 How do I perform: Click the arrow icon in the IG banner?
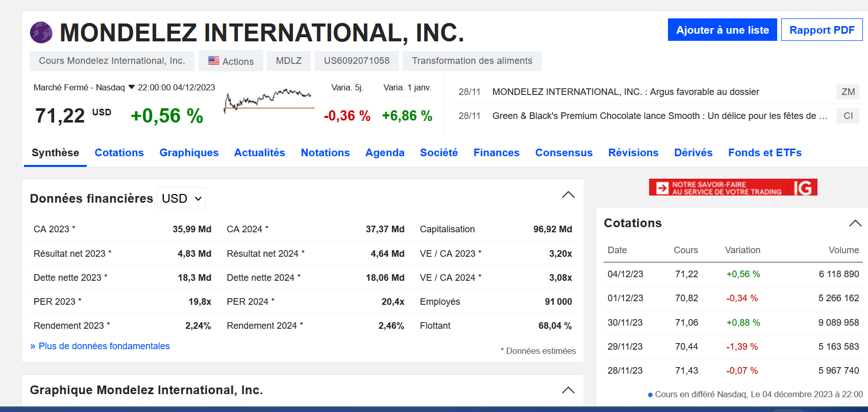(662, 188)
